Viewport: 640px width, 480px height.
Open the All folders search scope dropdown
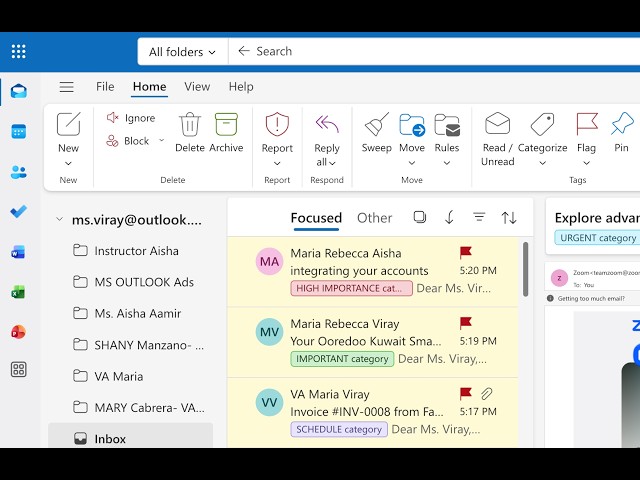point(182,52)
